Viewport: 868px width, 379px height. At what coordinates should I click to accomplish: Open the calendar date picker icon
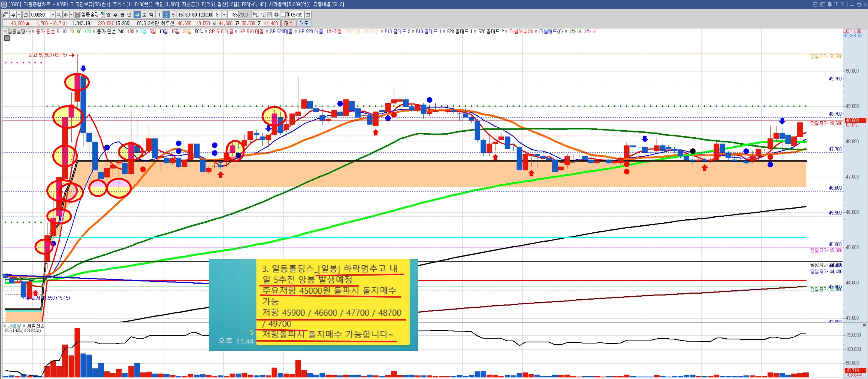click(308, 15)
